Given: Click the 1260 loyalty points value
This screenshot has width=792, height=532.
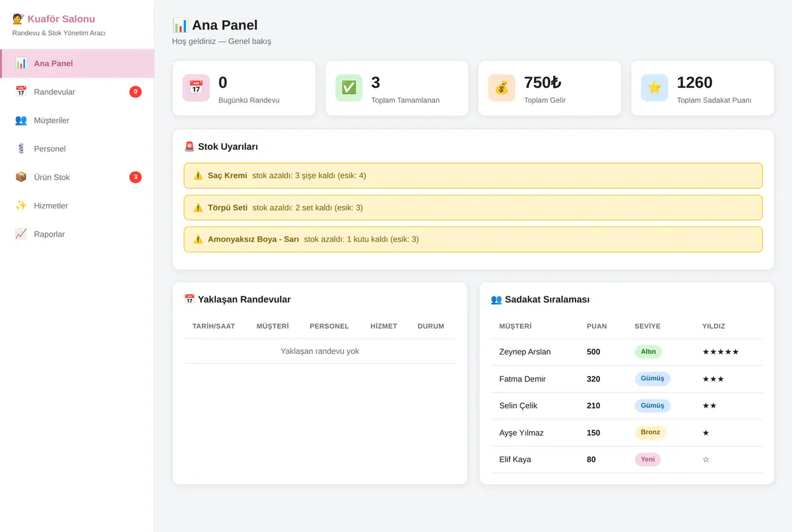Looking at the screenshot, I should [695, 83].
